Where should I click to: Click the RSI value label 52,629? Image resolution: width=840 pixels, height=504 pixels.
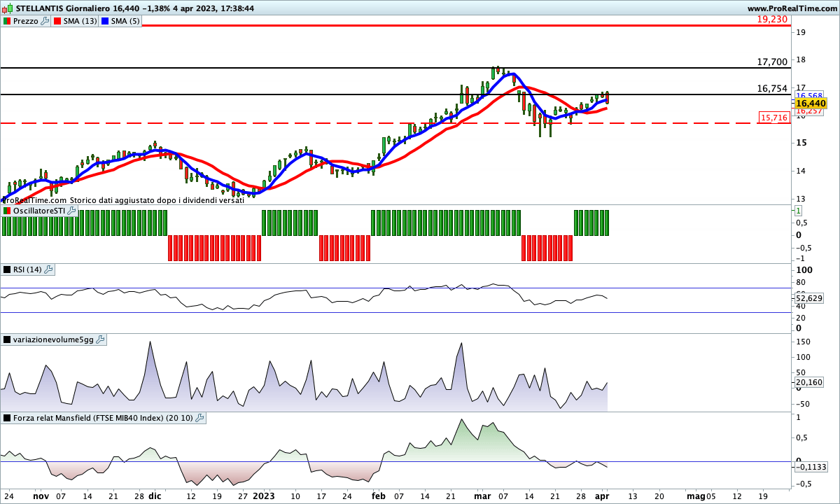[x=809, y=298]
